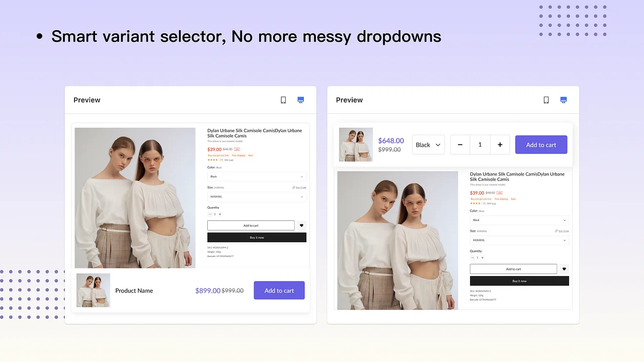Screen dimensions: 644x362
Task: Select the phone preview icon on right panel
Action: tap(546, 100)
